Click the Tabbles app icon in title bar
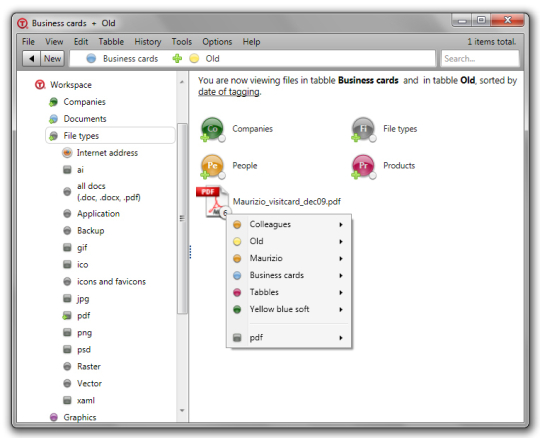Image resolution: width=540 pixels, height=438 pixels. 22,23
